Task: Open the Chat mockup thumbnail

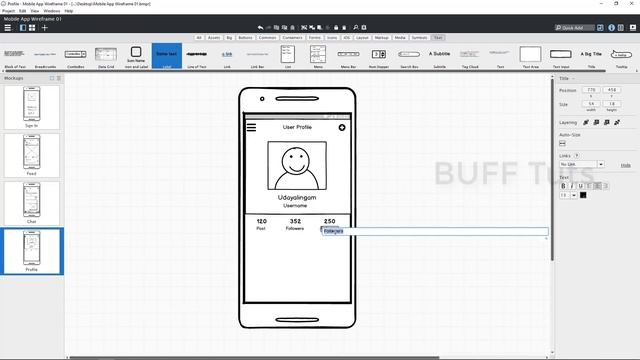Action: pos(31,203)
